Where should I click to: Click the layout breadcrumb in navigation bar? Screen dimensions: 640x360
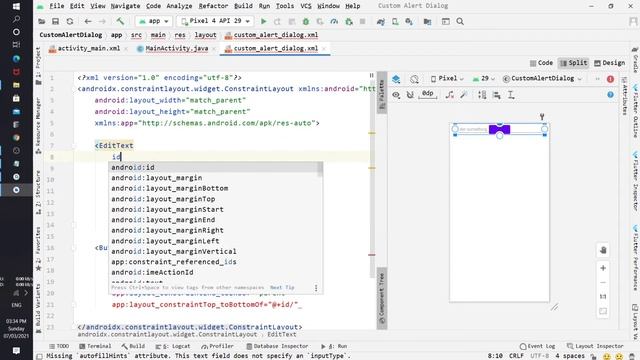205,35
